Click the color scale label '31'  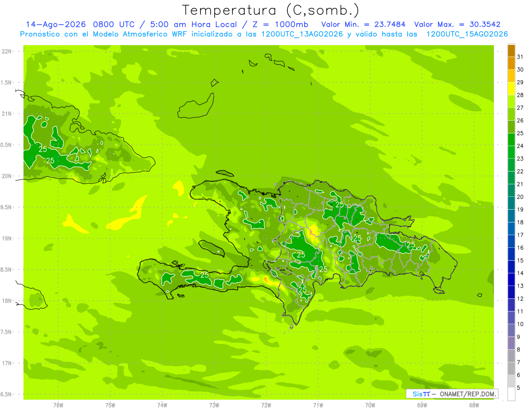point(520,57)
